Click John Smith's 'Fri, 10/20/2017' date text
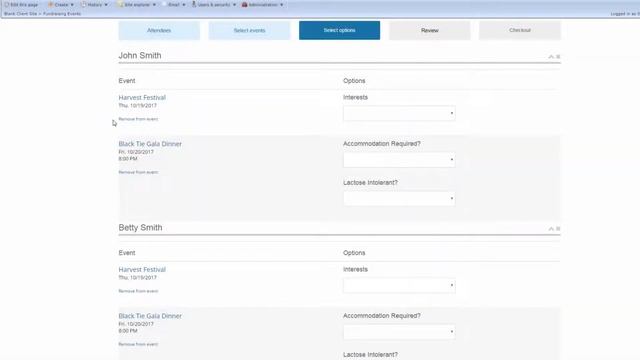 tap(136, 152)
